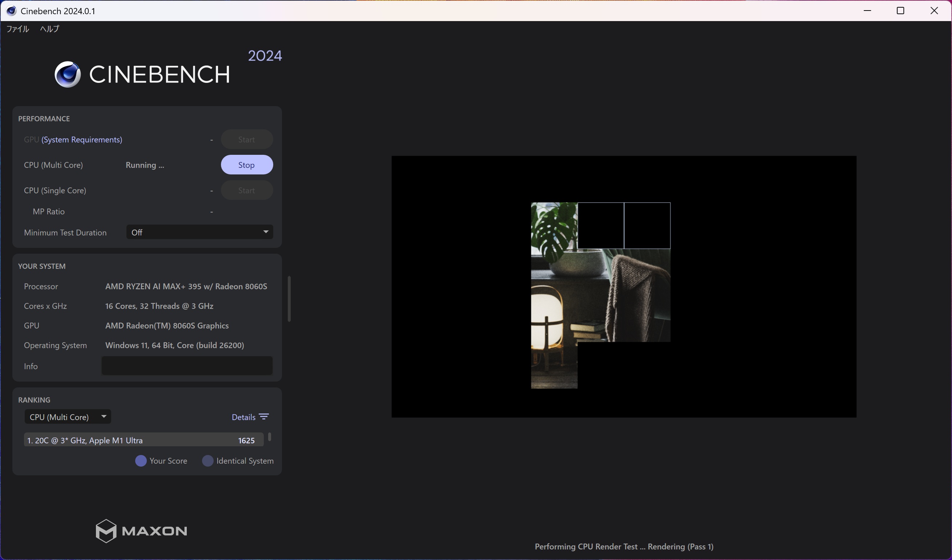Image resolution: width=952 pixels, height=560 pixels.
Task: Click the left panel vertical scrollbar
Action: (x=289, y=299)
